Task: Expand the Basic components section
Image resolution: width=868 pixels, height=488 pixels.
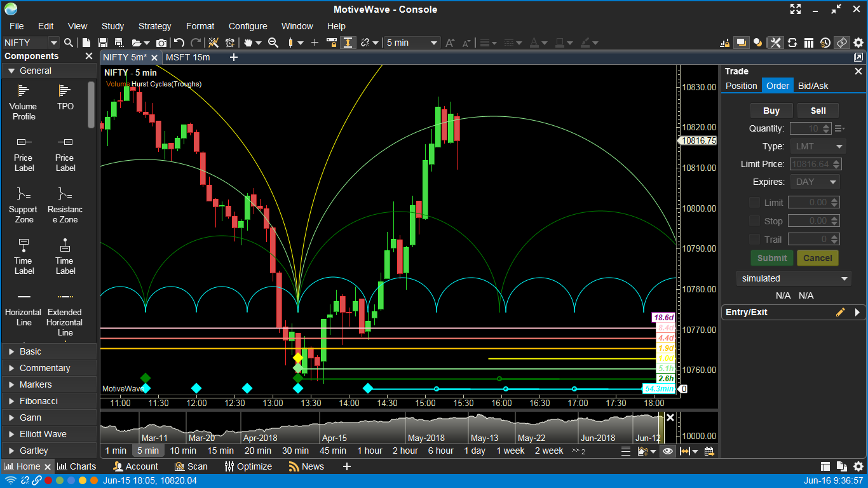Action: 48,351
